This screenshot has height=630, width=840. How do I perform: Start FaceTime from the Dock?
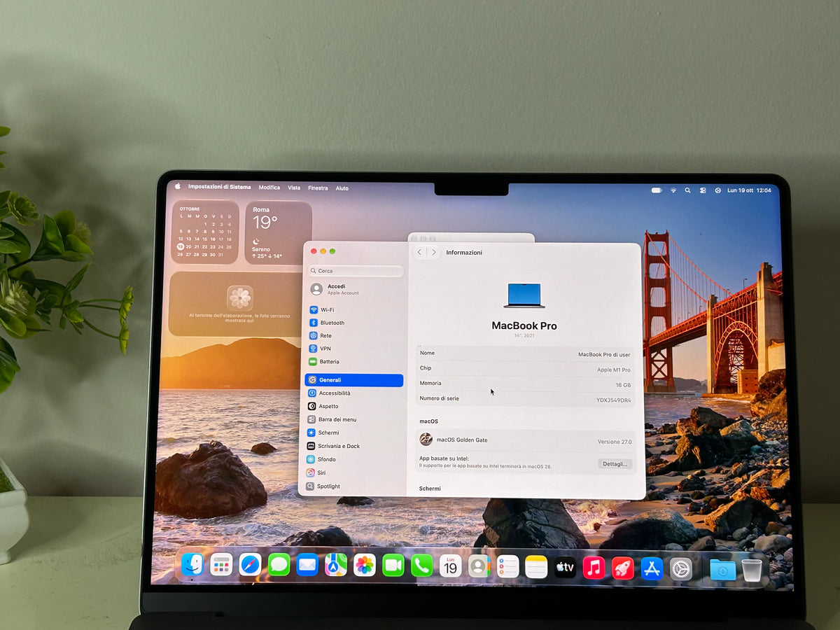coord(393,565)
